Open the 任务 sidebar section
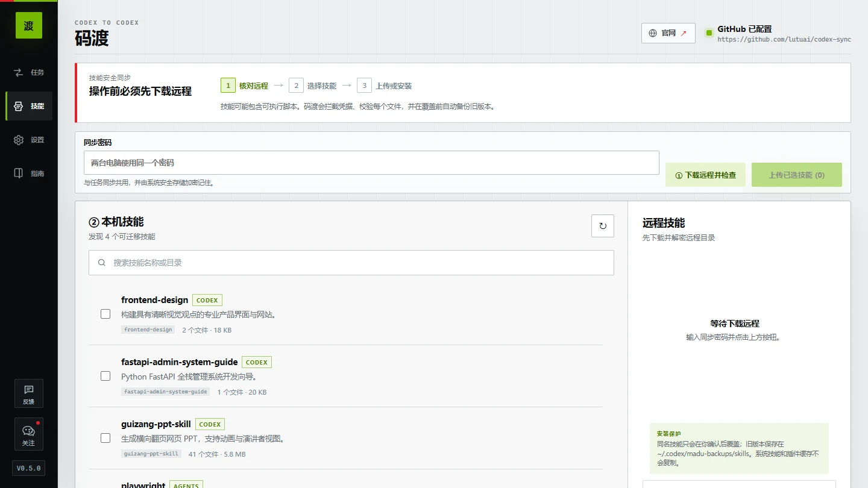The height and width of the screenshot is (488, 868). [29, 72]
